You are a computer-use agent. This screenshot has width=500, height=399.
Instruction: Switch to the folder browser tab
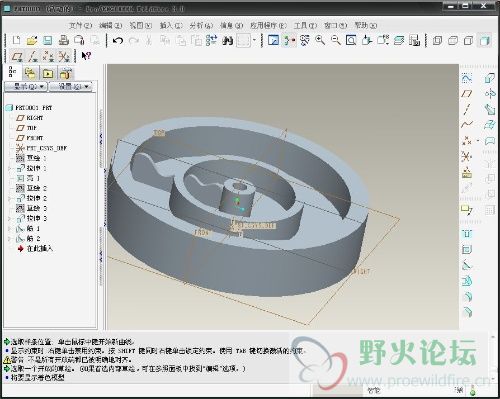30,73
